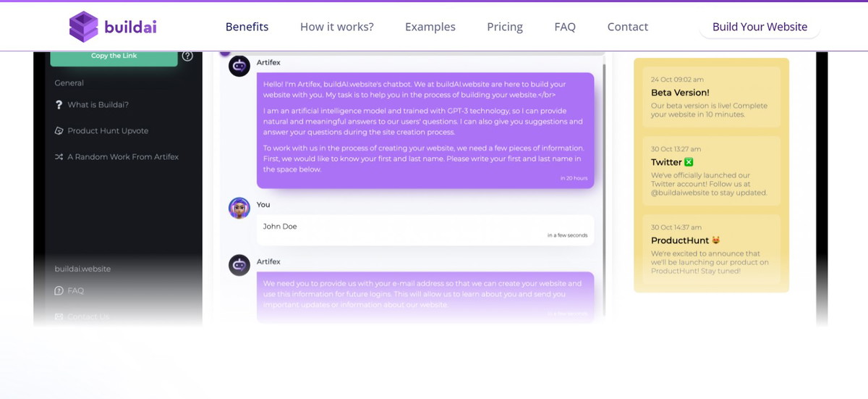Open the Beta Version! announcement card
Image resolution: width=868 pixels, height=399 pixels.
click(711, 97)
